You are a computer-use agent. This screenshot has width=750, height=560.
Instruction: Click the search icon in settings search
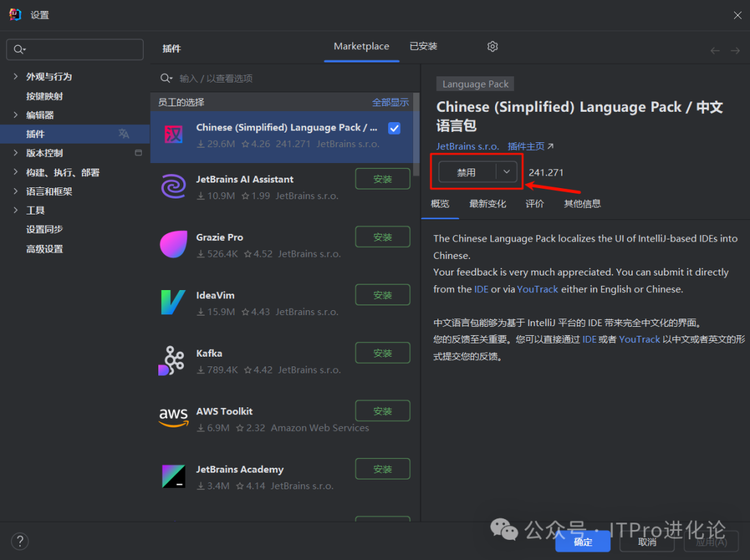pos(19,49)
